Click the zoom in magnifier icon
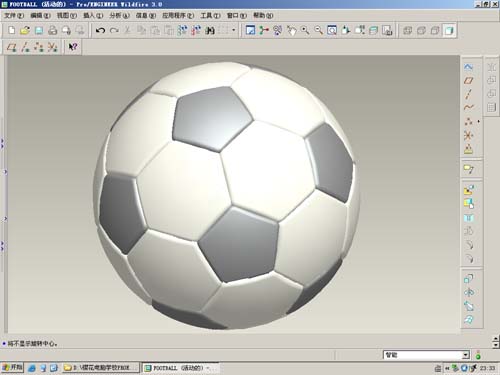The width and height of the screenshot is (500, 375). [x=305, y=30]
